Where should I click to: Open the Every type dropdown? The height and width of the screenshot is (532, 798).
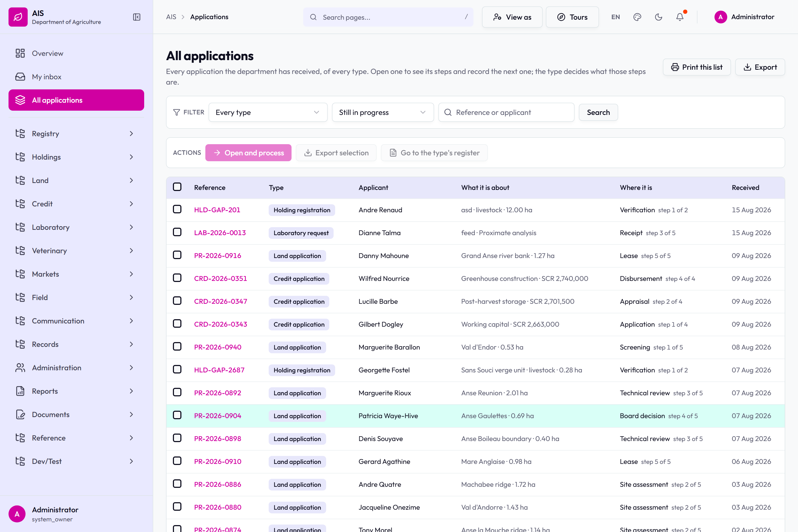click(x=268, y=112)
